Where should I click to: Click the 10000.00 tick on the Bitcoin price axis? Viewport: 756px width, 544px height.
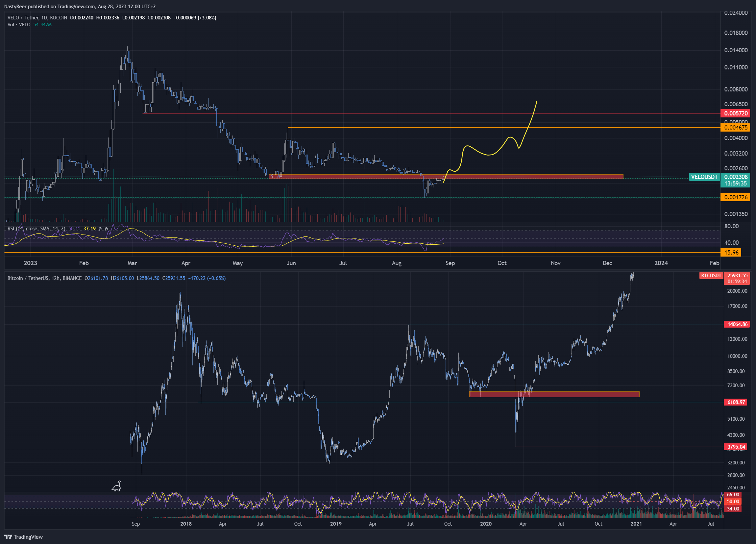pos(737,356)
